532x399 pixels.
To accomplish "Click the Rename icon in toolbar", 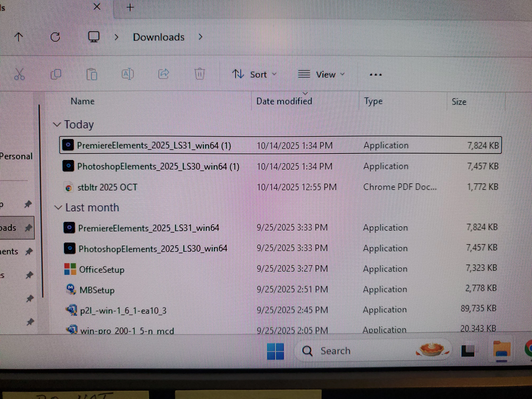I will click(x=128, y=74).
